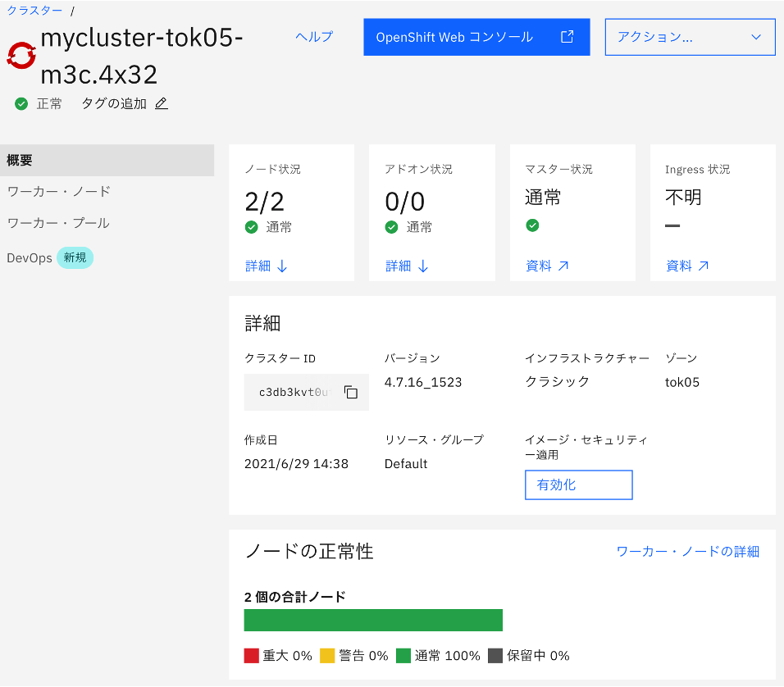Screen dimensions: 784x687
Task: Click the 2 個の合計ノード label
Action: 295,597
